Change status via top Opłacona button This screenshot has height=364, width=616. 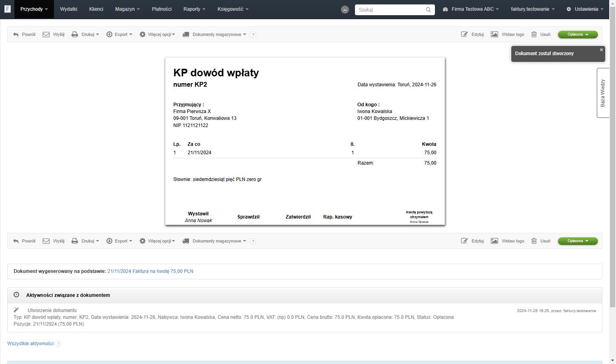pyautogui.click(x=578, y=35)
